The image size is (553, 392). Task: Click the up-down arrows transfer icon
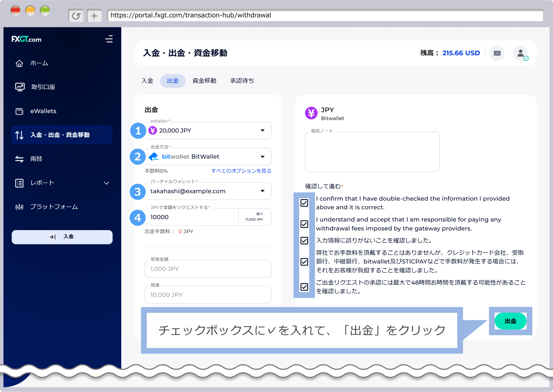[x=19, y=135]
